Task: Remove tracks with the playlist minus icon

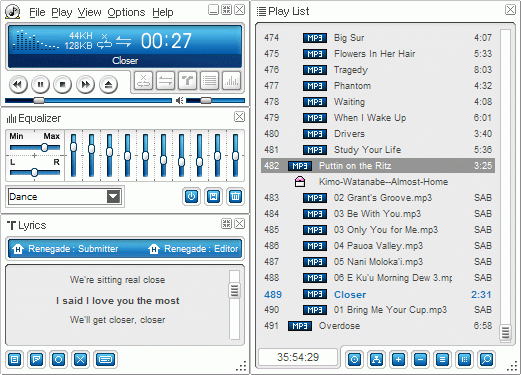Action: click(x=420, y=359)
